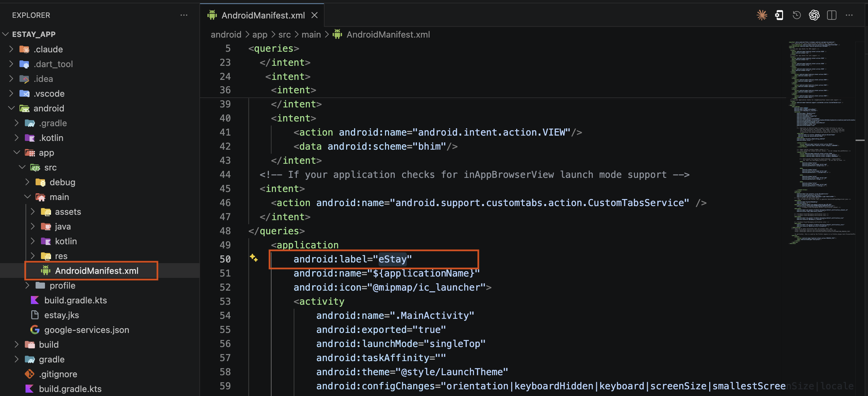The width and height of the screenshot is (868, 396).
Task: Click the .MainActivity name attribute
Action: [395, 315]
